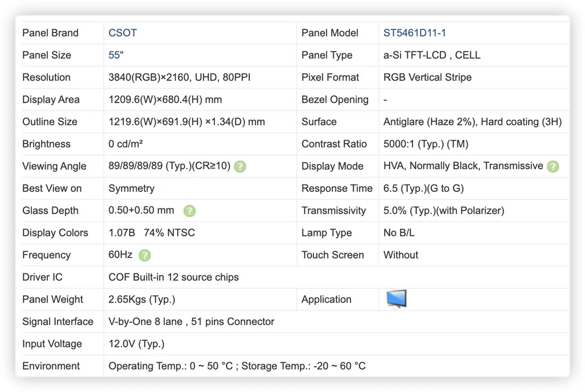Click the Contrast Ratio label
The height and width of the screenshot is (392, 585).
pyautogui.click(x=334, y=144)
